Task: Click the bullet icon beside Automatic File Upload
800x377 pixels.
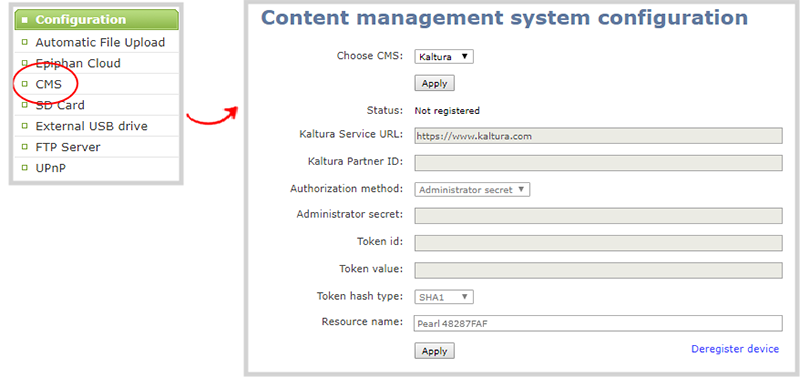Action: tap(24, 42)
